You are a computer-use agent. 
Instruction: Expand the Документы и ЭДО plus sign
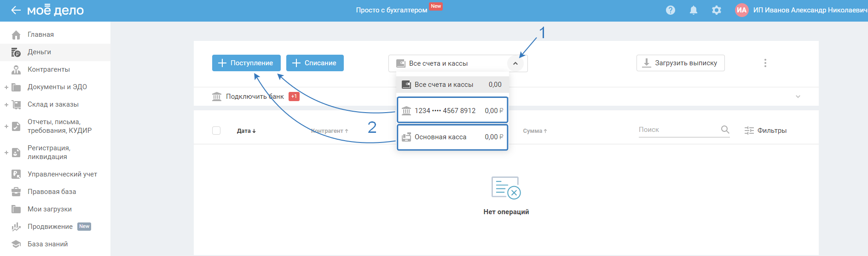(6, 87)
